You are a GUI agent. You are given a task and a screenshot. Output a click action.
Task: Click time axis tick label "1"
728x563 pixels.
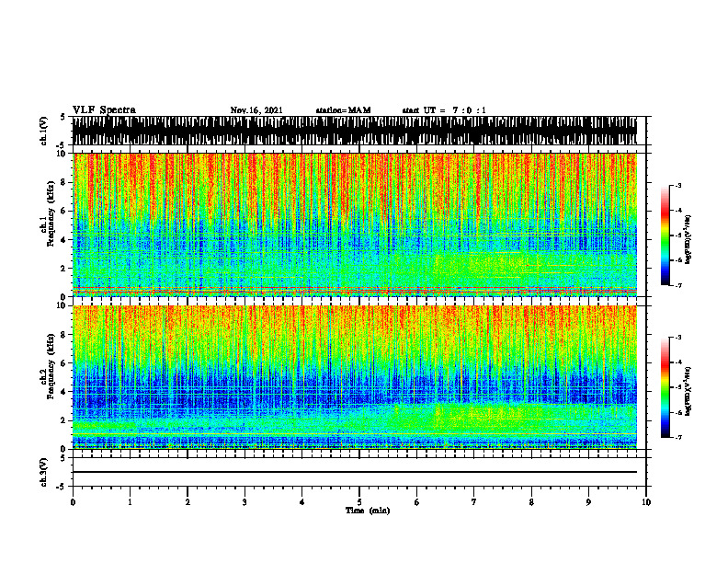pos(130,502)
